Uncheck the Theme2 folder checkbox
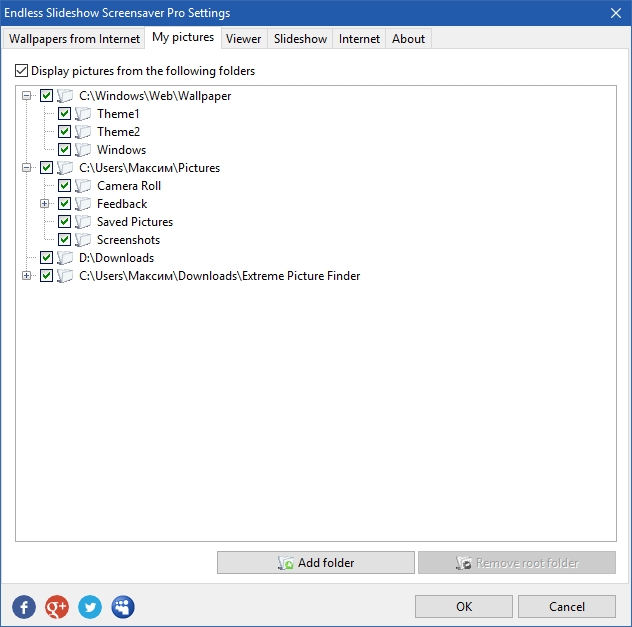Screen dimensions: 632x627 point(64,132)
